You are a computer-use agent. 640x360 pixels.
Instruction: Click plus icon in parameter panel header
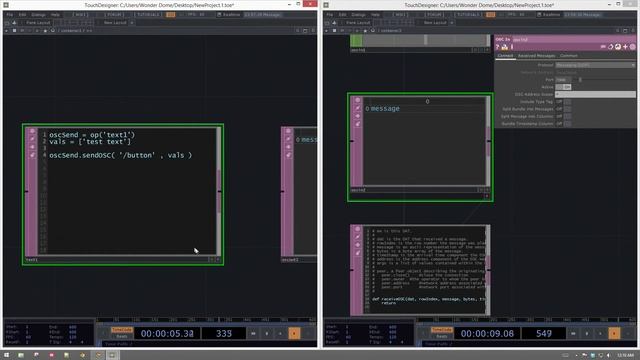coord(625,47)
